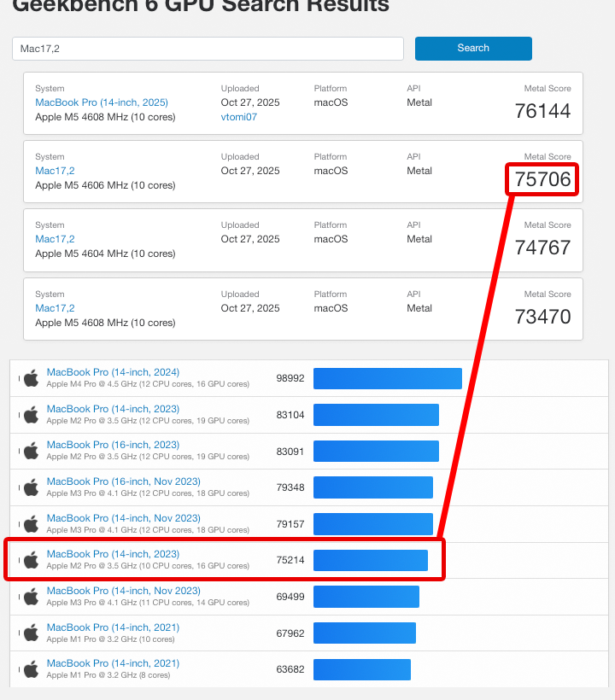Click Apple logo in 69499 score row
615x700 pixels.
32,596
